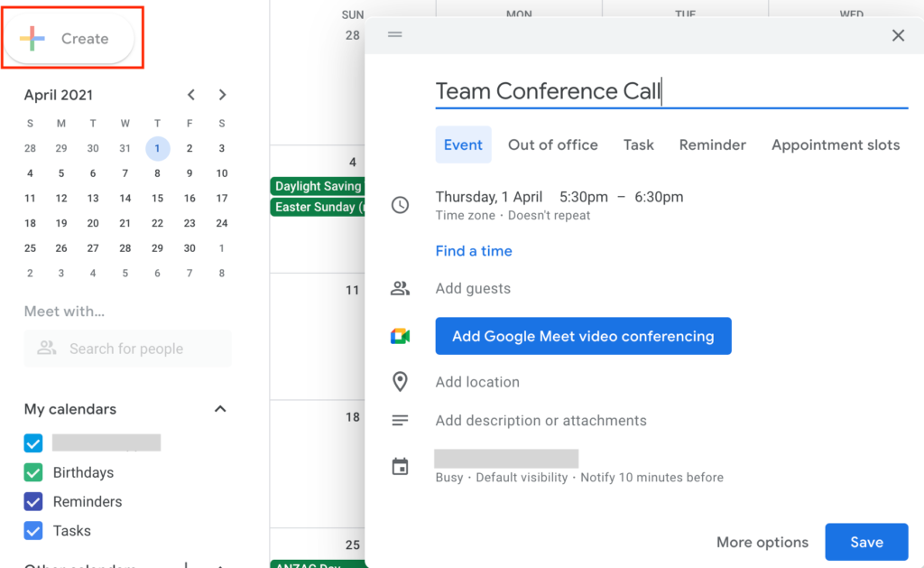
Task: Select 1 April highlighted in mini calendar
Action: pyautogui.click(x=157, y=148)
